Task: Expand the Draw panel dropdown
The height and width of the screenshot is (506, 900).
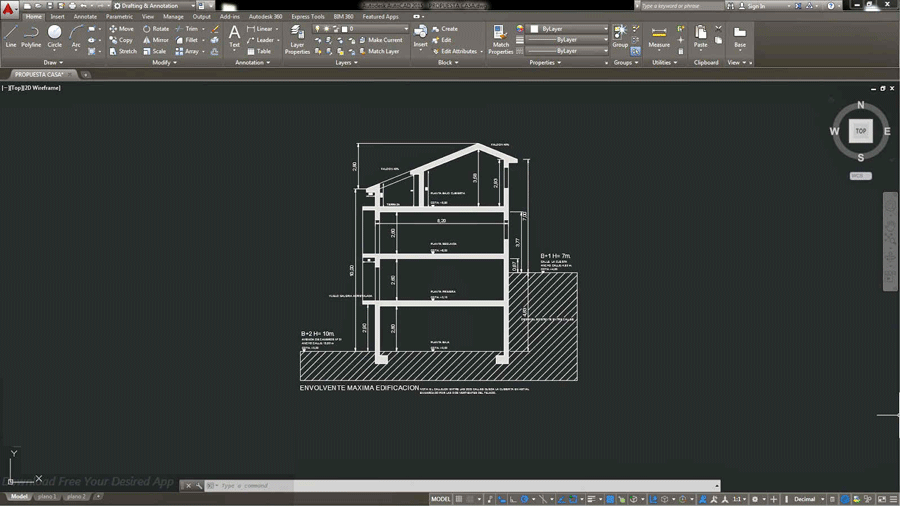Action: (x=53, y=63)
